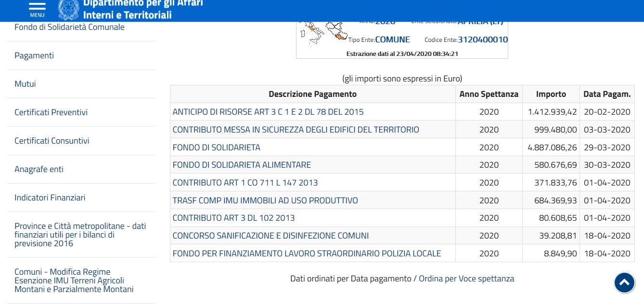Open Fondo di Solidarietà Comunale sidebar link
This screenshot has height=306, width=644.
click(69, 27)
